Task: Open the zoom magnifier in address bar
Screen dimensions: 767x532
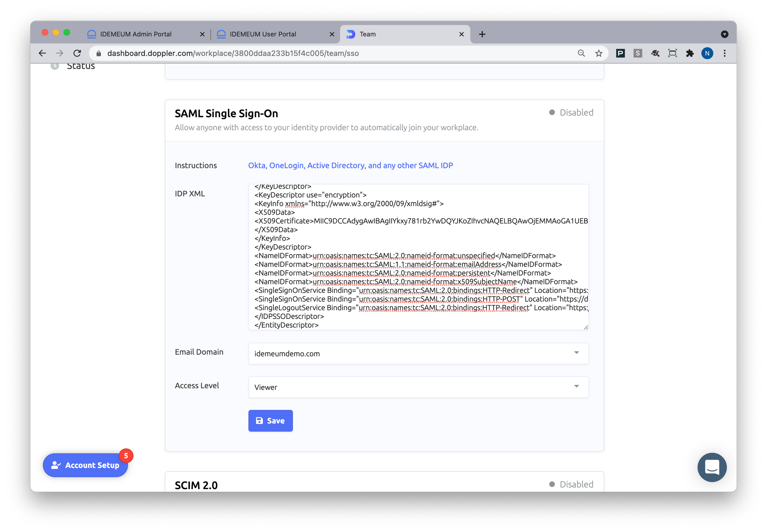Action: tap(581, 53)
